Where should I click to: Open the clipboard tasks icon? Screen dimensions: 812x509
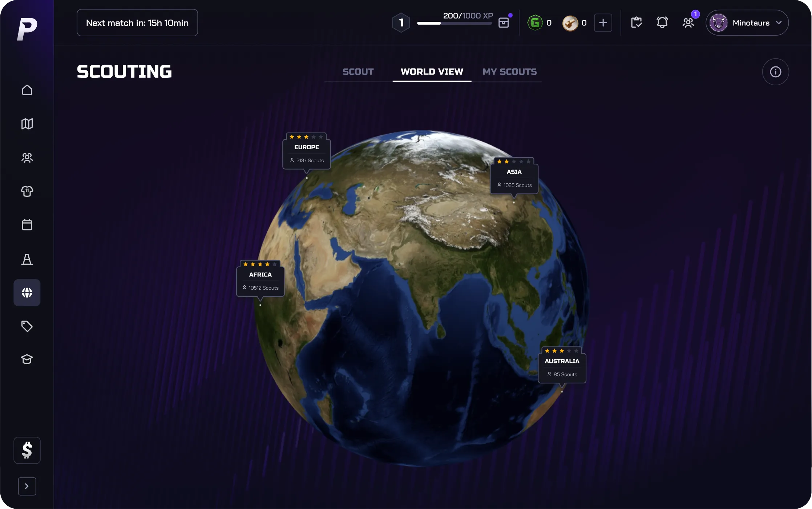[636, 23]
